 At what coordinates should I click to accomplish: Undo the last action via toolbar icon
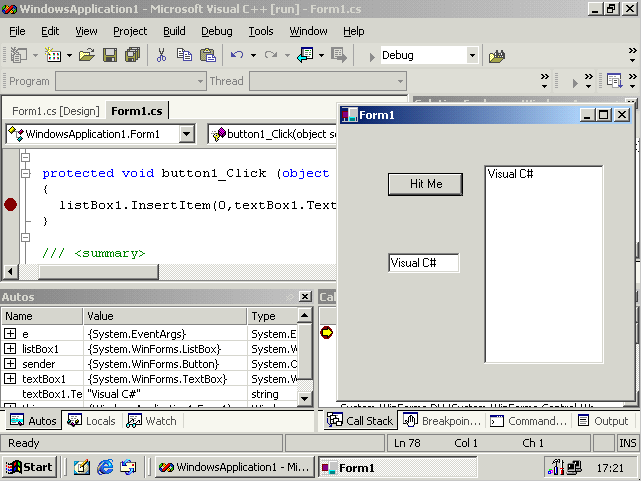[x=237, y=55]
